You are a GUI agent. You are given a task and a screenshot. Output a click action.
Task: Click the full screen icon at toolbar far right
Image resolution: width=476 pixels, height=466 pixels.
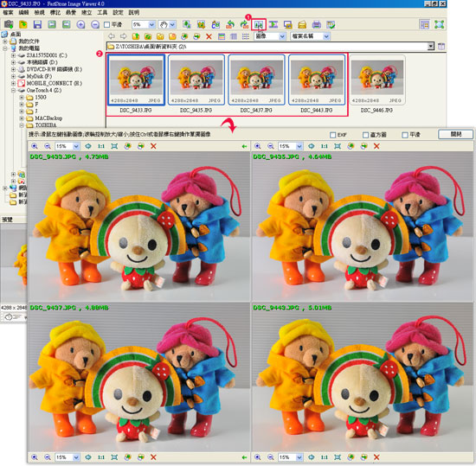439,24
